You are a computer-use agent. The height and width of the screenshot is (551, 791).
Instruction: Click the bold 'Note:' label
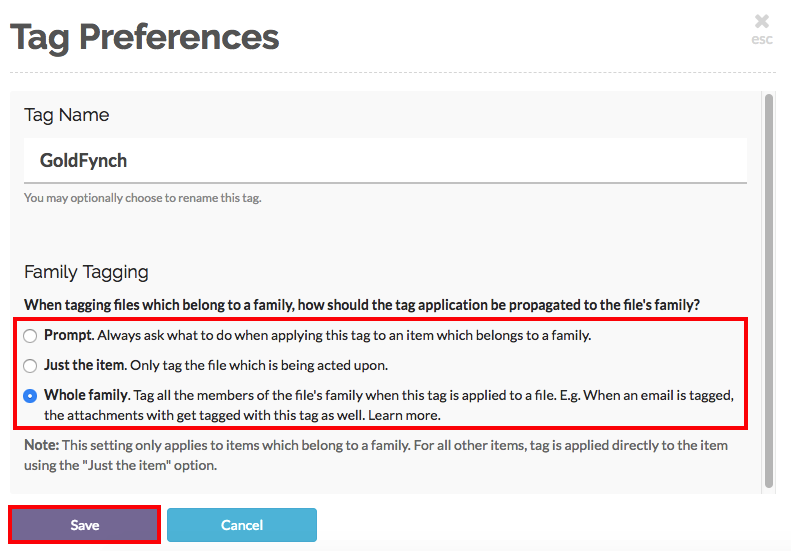(43, 445)
